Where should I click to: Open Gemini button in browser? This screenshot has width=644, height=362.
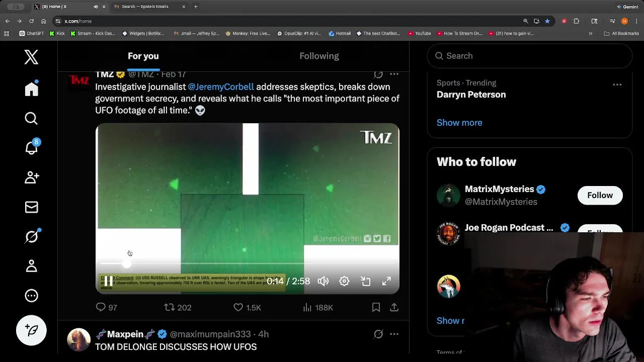tap(627, 7)
